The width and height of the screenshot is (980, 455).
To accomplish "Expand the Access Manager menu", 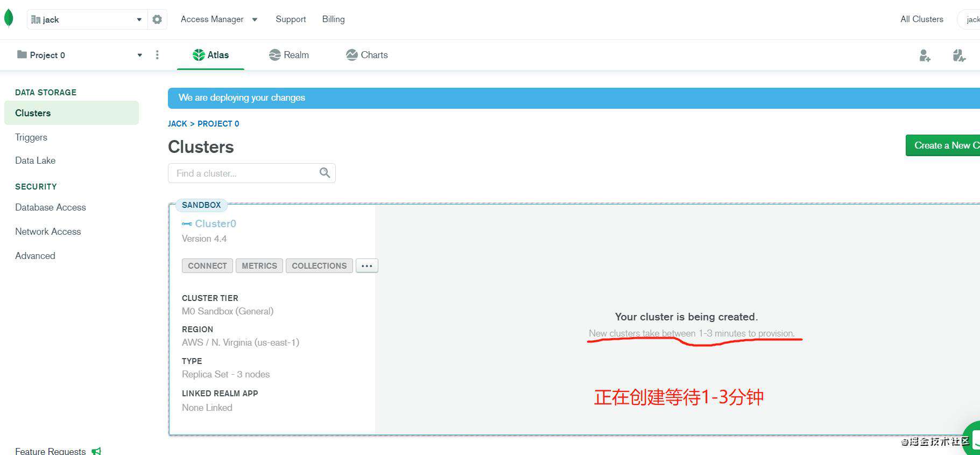I will 219,19.
